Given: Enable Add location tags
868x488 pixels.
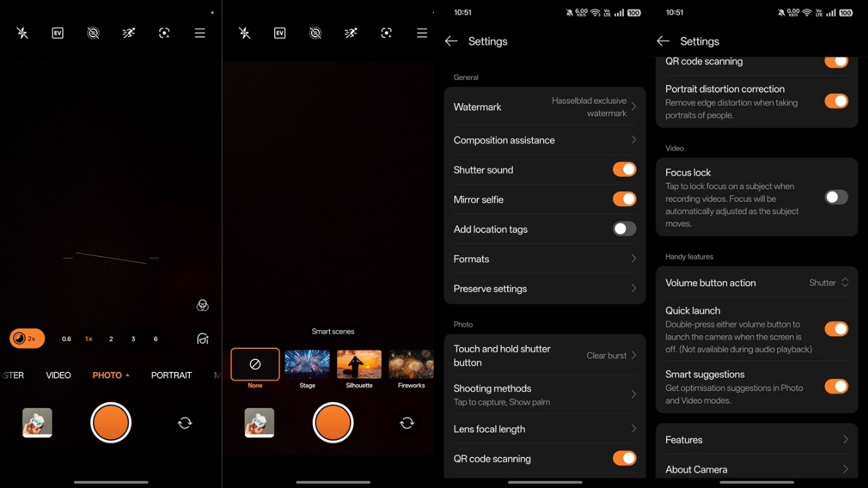Looking at the screenshot, I should click(624, 229).
